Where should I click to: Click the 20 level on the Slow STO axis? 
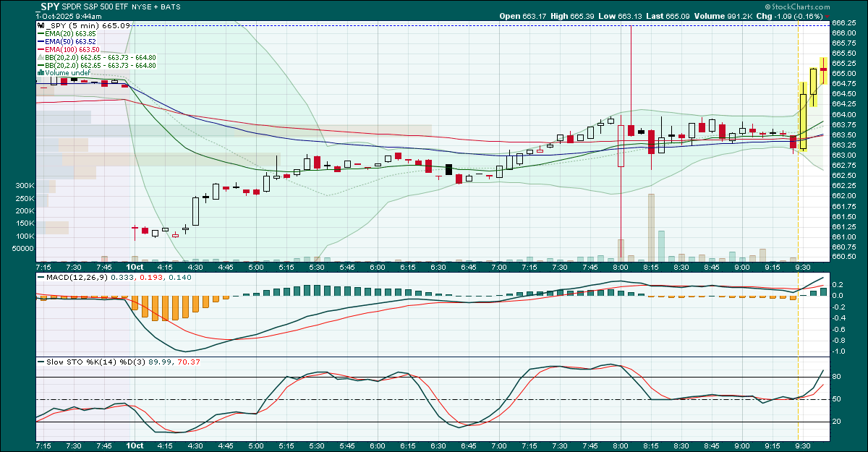point(836,422)
